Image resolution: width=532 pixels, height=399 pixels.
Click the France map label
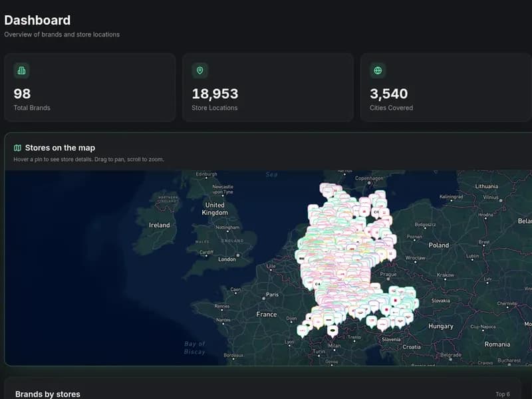pos(267,315)
